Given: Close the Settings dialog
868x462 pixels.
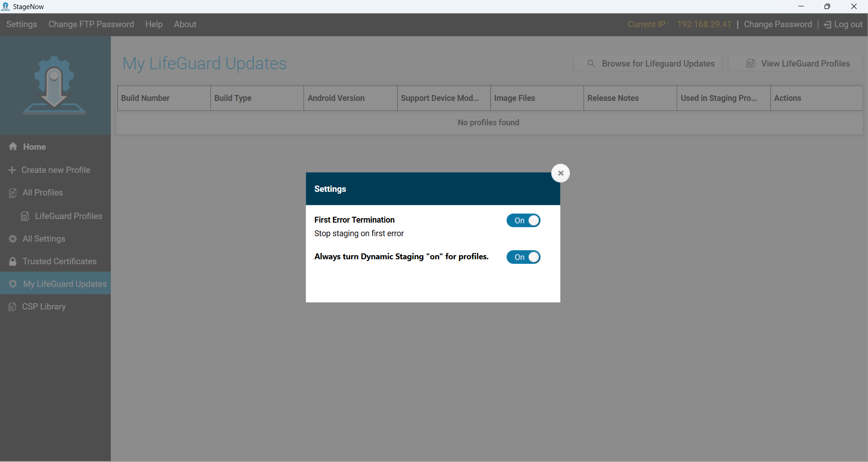Looking at the screenshot, I should point(560,173).
